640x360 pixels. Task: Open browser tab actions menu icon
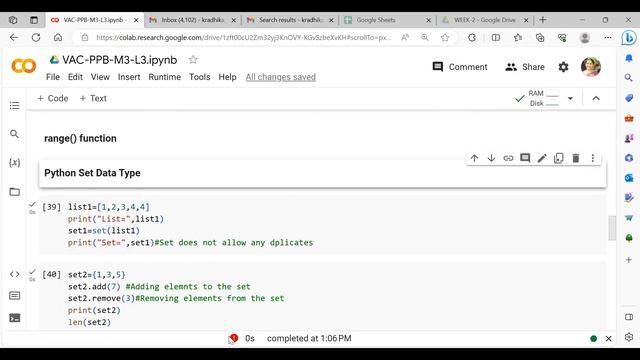[34, 20]
